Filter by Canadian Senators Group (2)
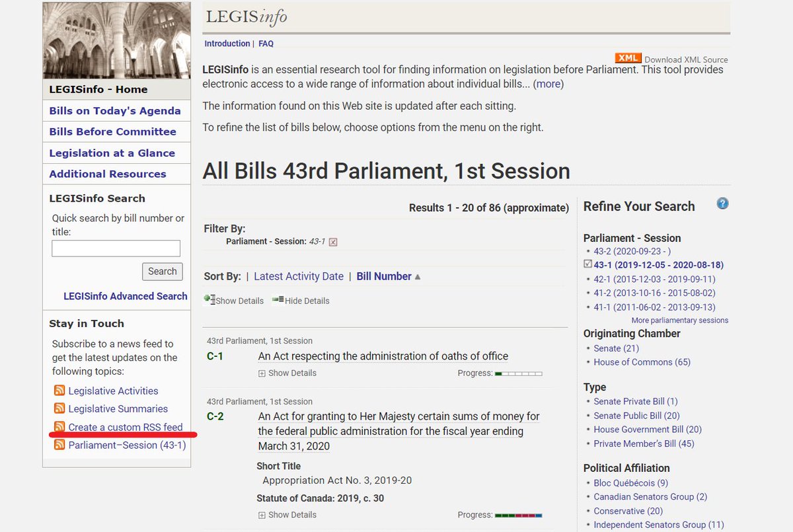 [650, 497]
